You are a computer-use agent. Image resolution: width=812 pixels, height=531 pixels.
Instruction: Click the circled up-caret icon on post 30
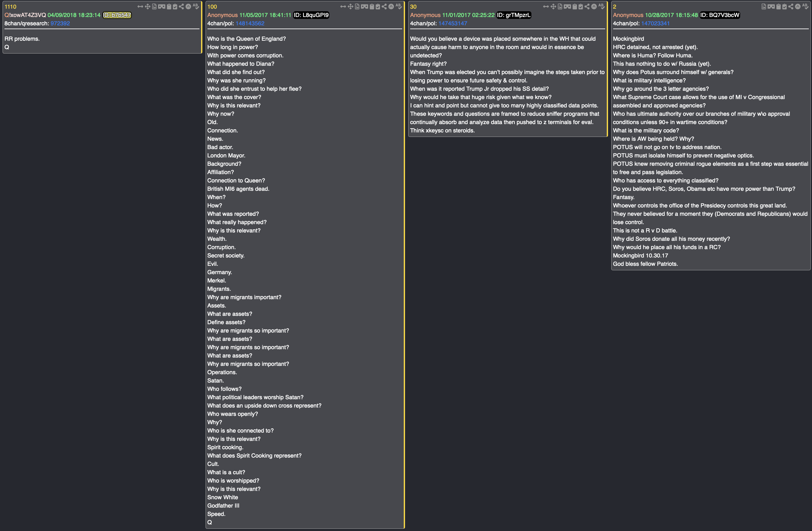point(594,6)
